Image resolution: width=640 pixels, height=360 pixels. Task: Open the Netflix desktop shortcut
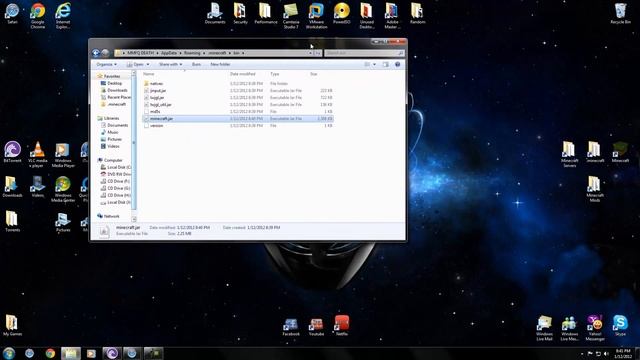pos(342,326)
